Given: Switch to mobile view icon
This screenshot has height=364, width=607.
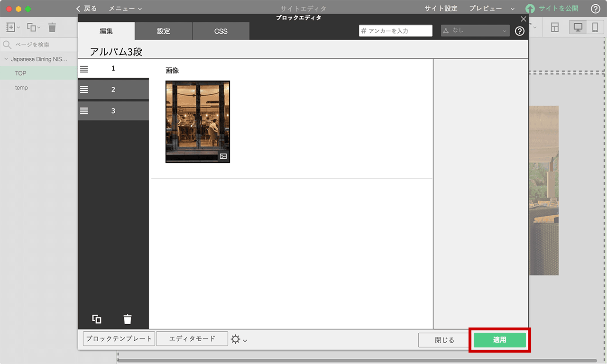Looking at the screenshot, I should click(x=595, y=27).
